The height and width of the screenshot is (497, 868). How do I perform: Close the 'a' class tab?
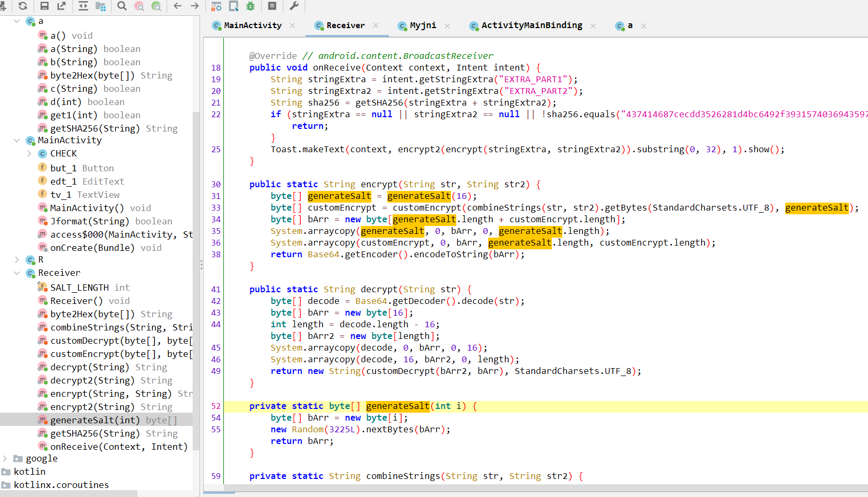coord(644,25)
